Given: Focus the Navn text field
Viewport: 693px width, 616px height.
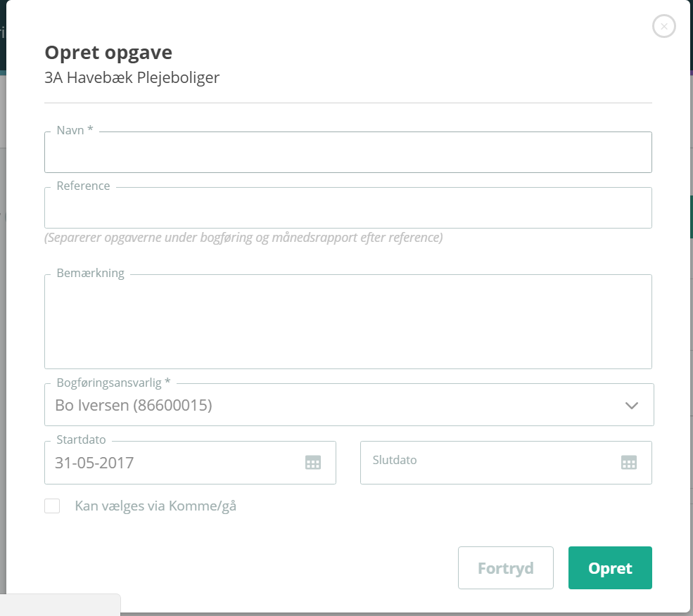Looking at the screenshot, I should pos(348,152).
